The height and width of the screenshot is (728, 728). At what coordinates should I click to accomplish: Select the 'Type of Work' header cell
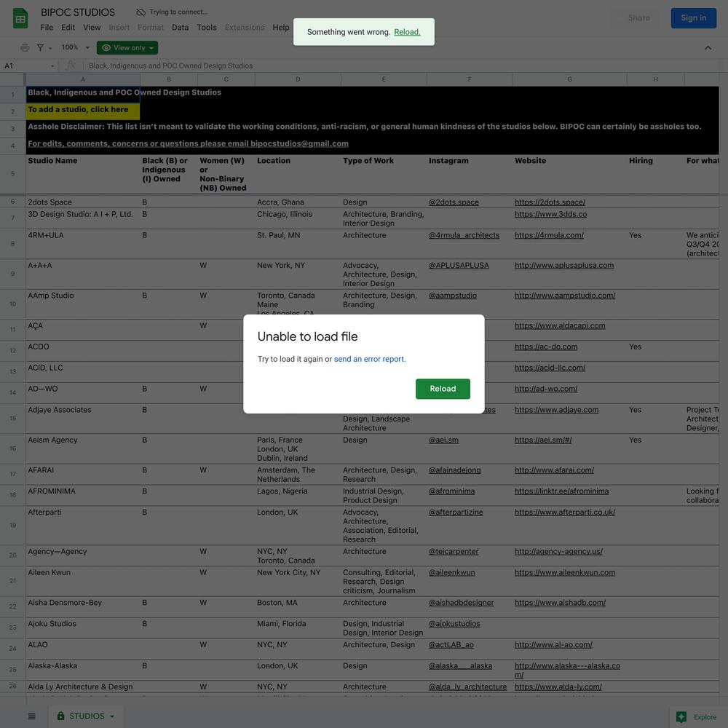[x=384, y=174]
